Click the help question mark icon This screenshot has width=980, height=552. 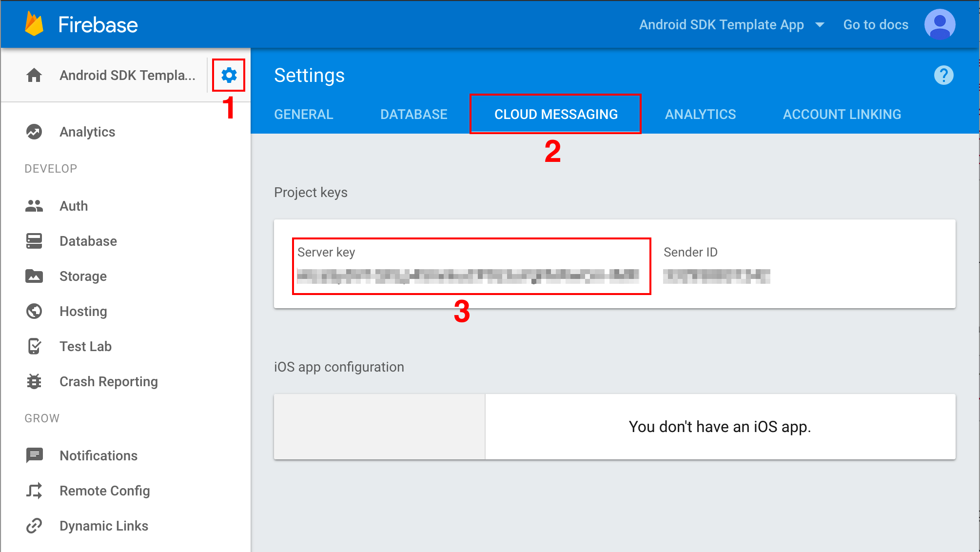pos(944,75)
